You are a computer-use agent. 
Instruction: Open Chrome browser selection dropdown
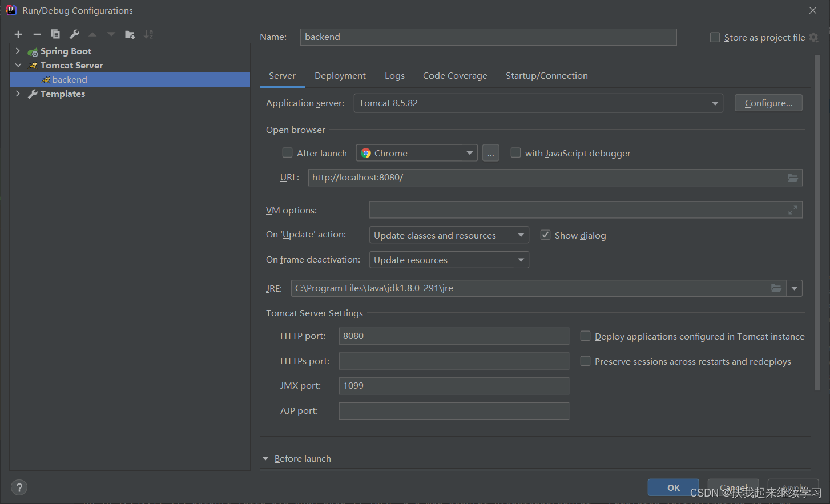click(417, 153)
